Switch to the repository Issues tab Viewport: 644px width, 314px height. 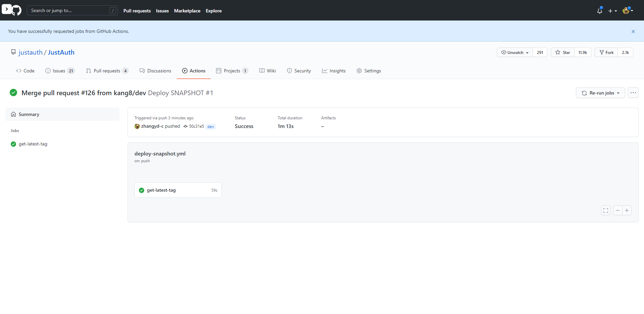60,71
